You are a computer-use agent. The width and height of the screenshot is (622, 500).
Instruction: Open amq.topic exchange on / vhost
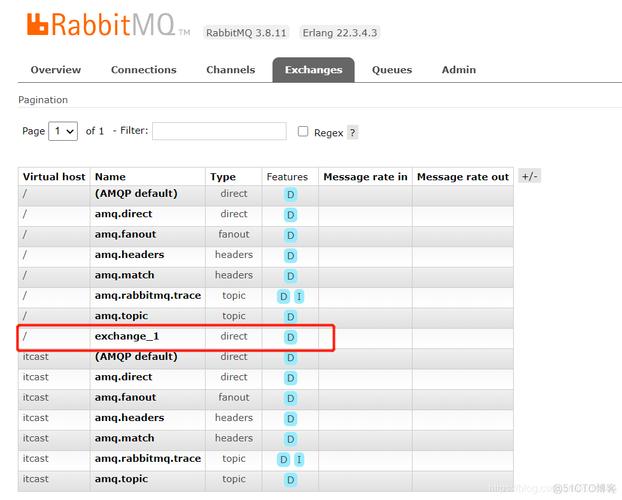coord(121,316)
